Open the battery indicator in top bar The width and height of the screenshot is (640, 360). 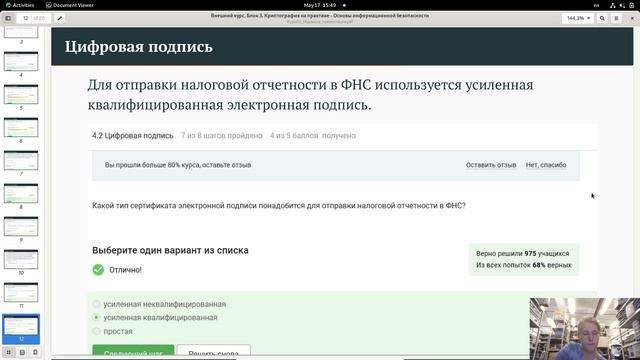(632, 5)
